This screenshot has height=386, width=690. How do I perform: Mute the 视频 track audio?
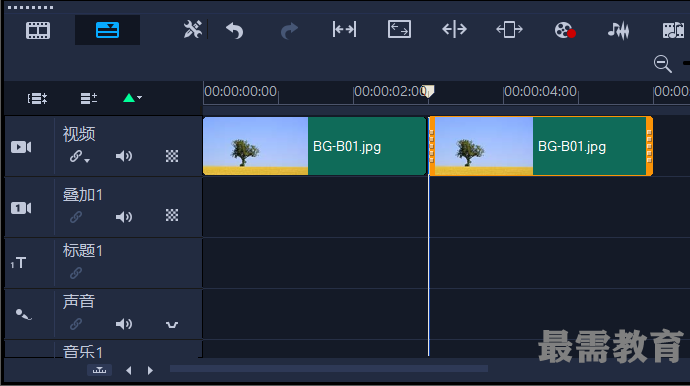click(x=124, y=156)
